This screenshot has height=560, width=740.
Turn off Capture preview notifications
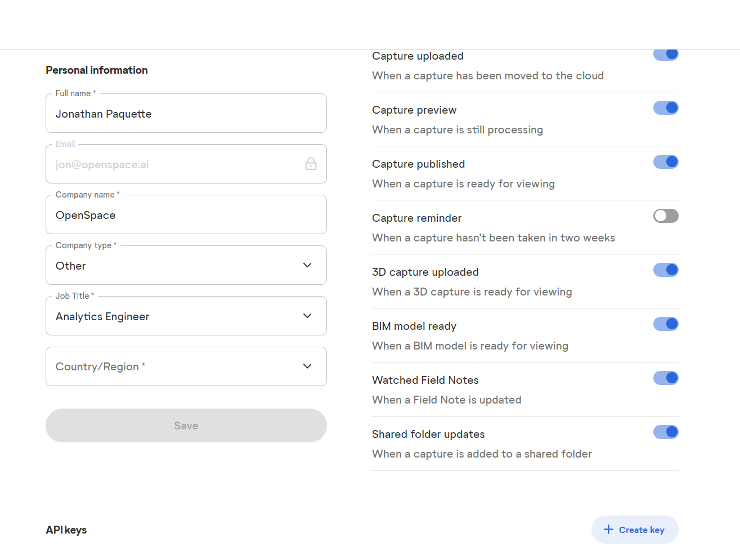pos(666,107)
